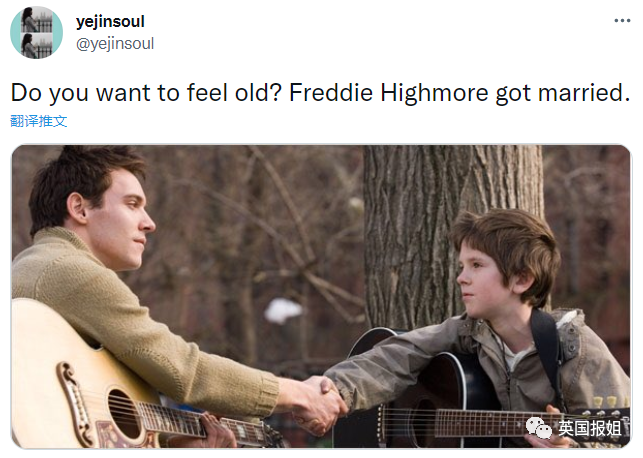643x458 pixels.
Task: Click the tweet text about Freddie Highmore
Action: coord(320,93)
